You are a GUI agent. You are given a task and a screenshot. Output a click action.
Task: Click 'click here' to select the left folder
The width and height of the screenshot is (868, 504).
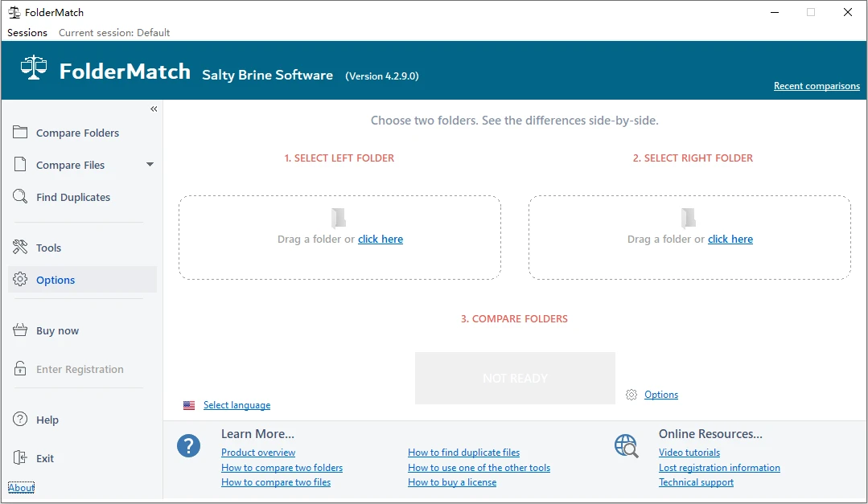381,239
